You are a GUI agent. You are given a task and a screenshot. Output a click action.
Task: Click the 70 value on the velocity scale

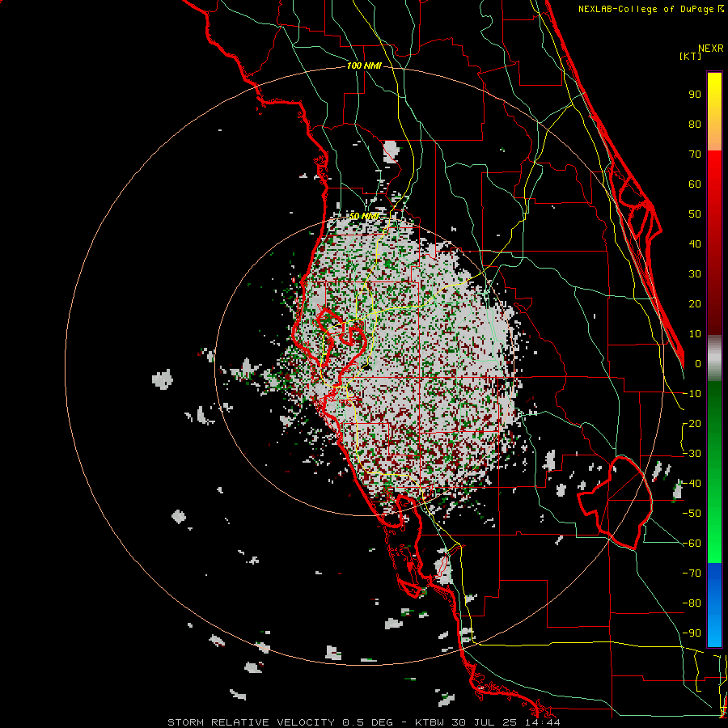click(x=695, y=154)
